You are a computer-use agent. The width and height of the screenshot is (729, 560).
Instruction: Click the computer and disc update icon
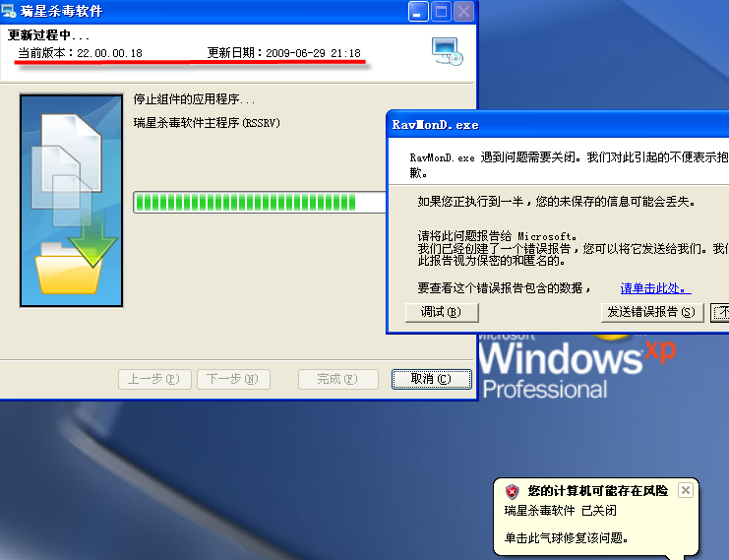pyautogui.click(x=447, y=51)
